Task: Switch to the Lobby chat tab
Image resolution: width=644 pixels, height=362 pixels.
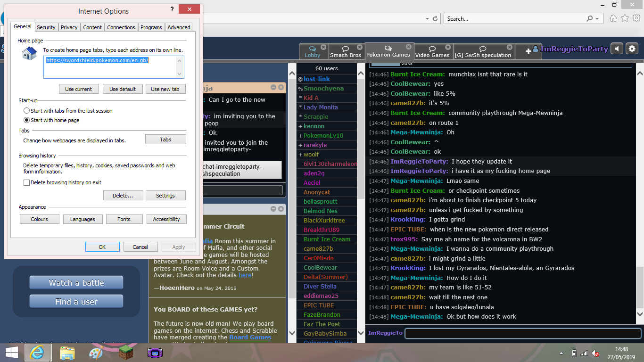Action: coord(313,51)
